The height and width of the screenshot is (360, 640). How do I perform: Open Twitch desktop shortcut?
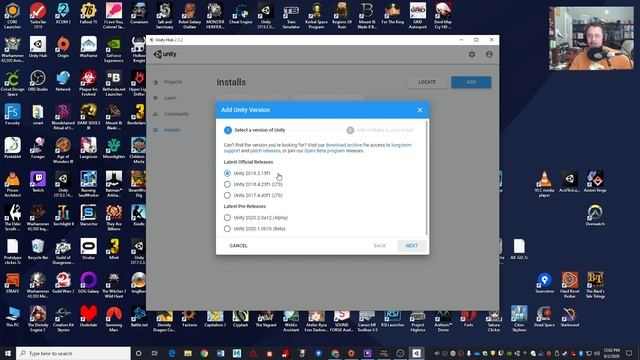click(x=38, y=182)
